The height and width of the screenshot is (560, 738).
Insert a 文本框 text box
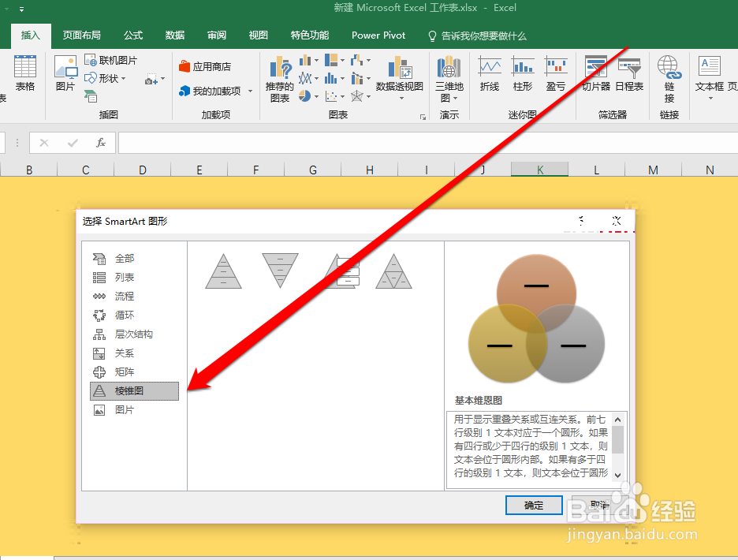710,78
